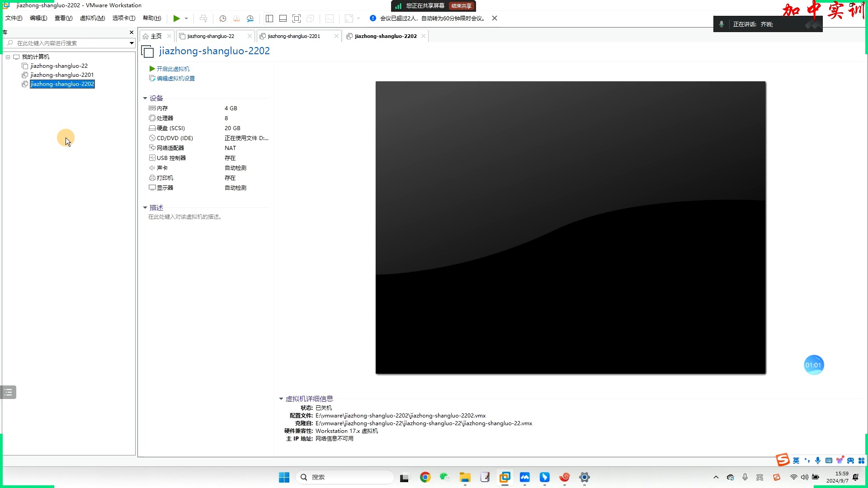
Task: Open the system tray volume icon
Action: [x=805, y=477]
